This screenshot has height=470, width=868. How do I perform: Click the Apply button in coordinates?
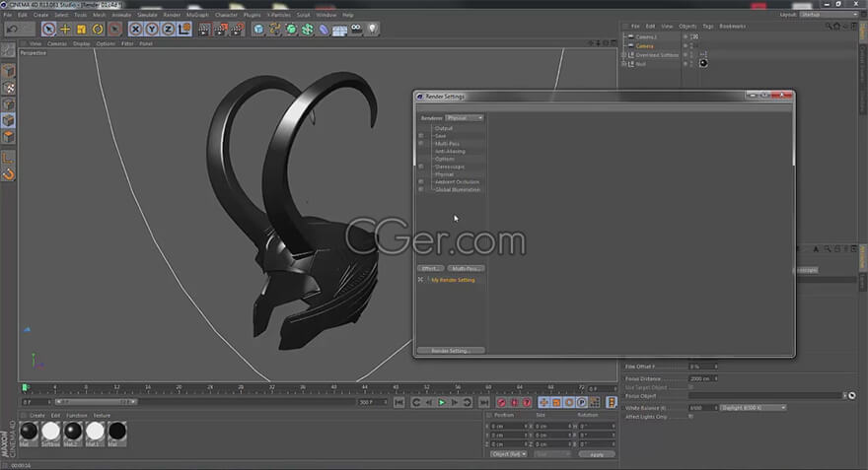click(x=597, y=454)
